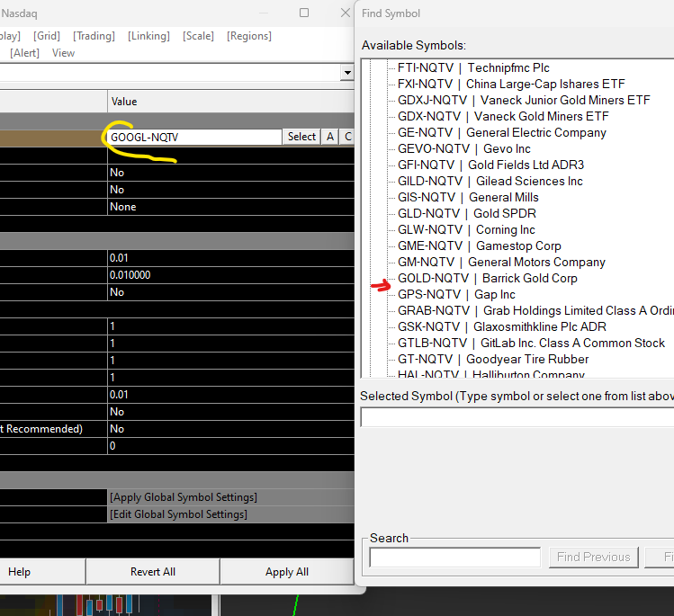Click the 0.010000 value cell
674x616 pixels.
[231, 275]
